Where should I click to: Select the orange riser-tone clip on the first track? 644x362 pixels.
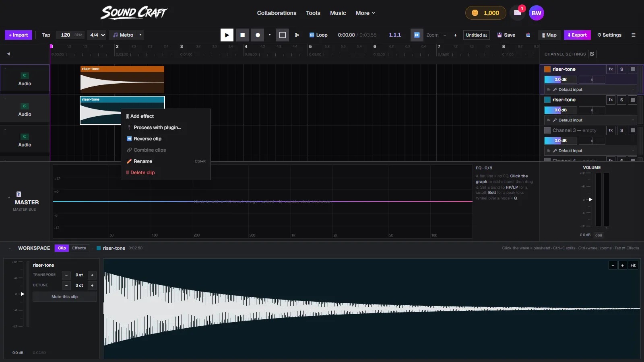[122, 80]
